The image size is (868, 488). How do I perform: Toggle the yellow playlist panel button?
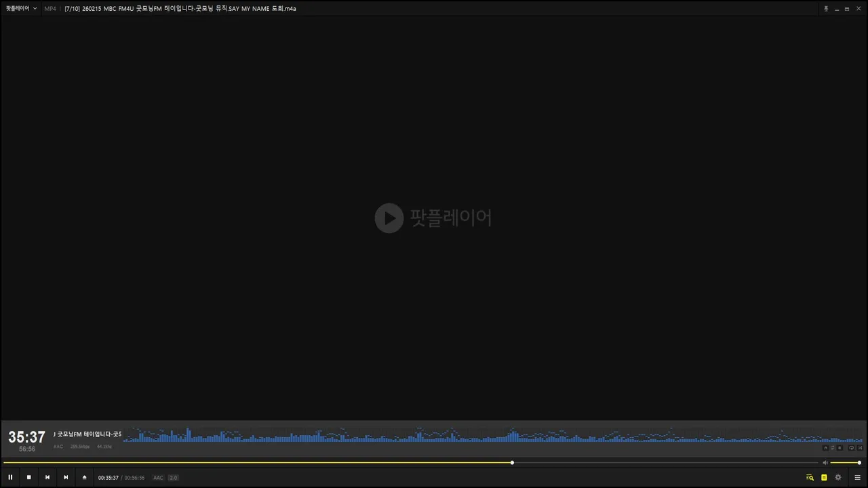tap(824, 477)
